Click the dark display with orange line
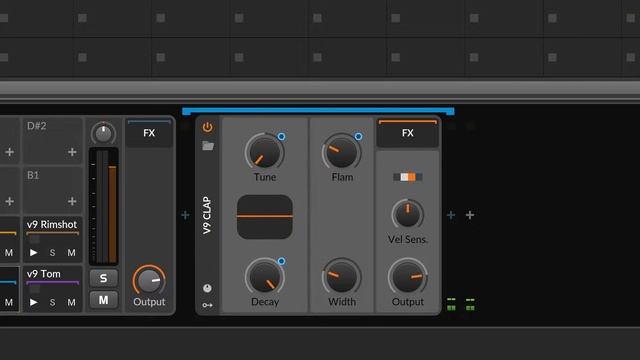The height and width of the screenshot is (360, 640). point(264,217)
